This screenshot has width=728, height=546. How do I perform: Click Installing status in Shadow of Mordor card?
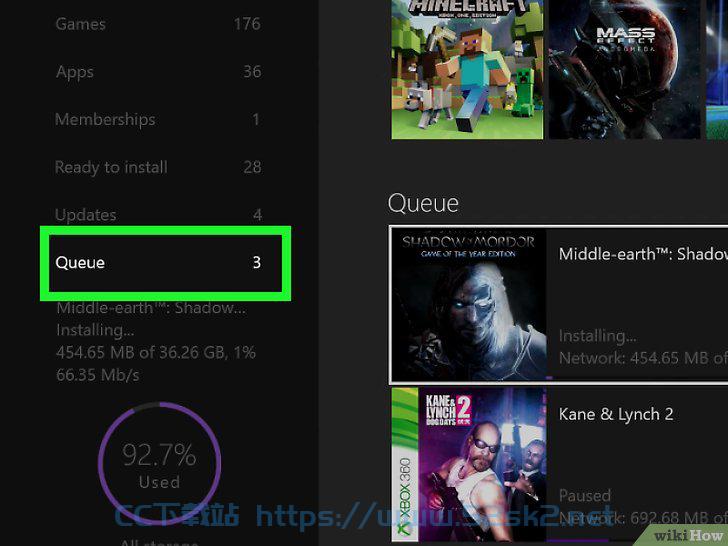click(598, 336)
